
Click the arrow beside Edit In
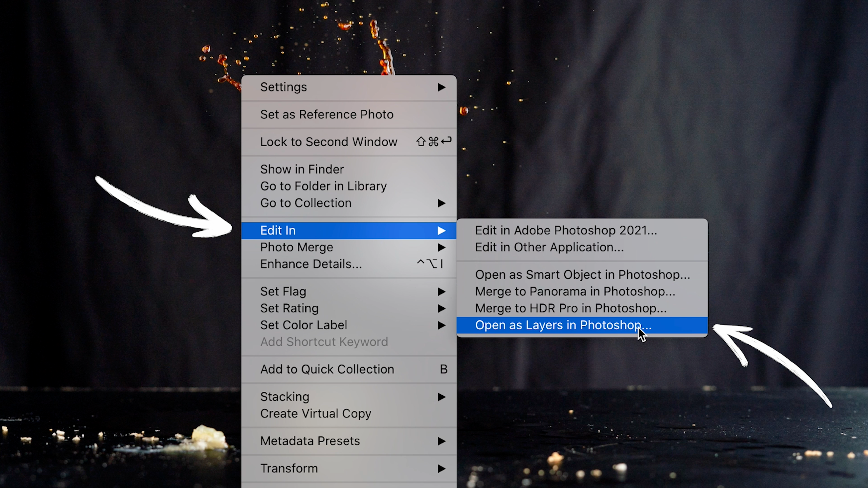441,230
